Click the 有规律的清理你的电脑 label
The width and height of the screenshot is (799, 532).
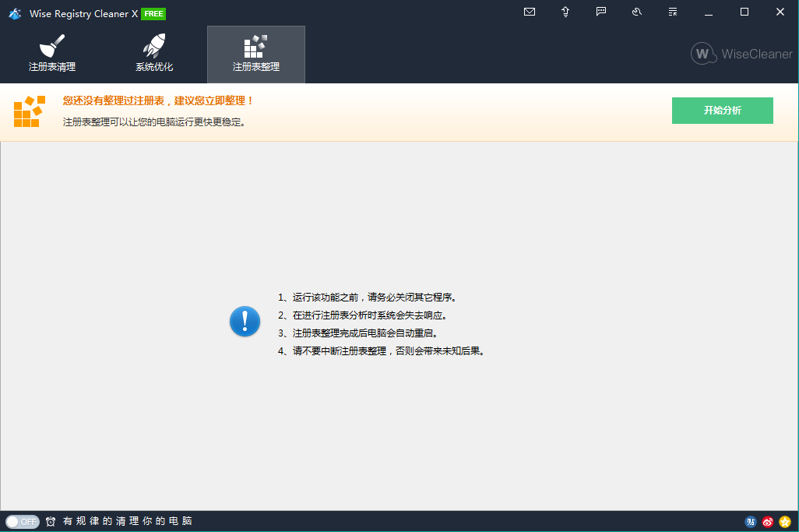[x=128, y=521]
